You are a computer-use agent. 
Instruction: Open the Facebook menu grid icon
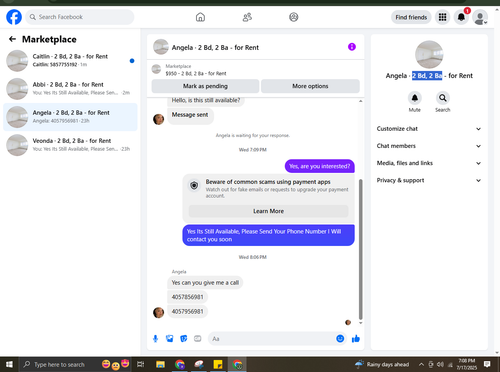point(442,17)
